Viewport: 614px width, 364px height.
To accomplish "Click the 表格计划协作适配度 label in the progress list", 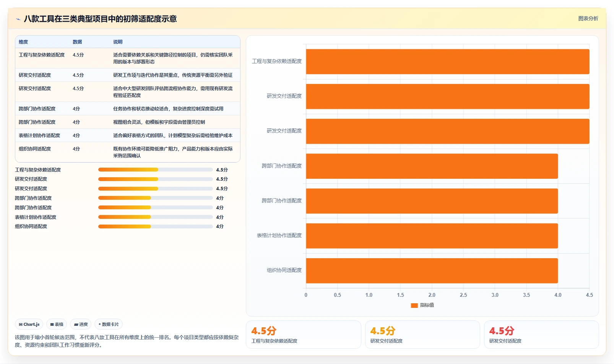I will [x=36, y=217].
